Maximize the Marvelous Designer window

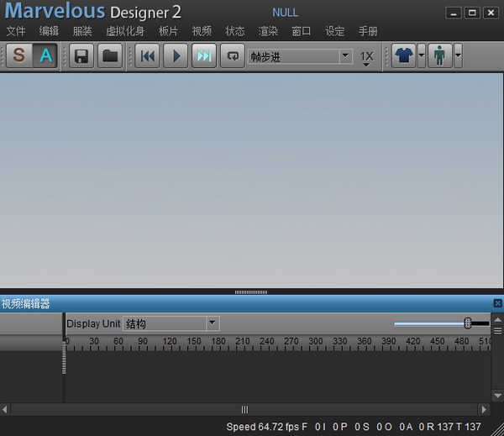[472, 13]
